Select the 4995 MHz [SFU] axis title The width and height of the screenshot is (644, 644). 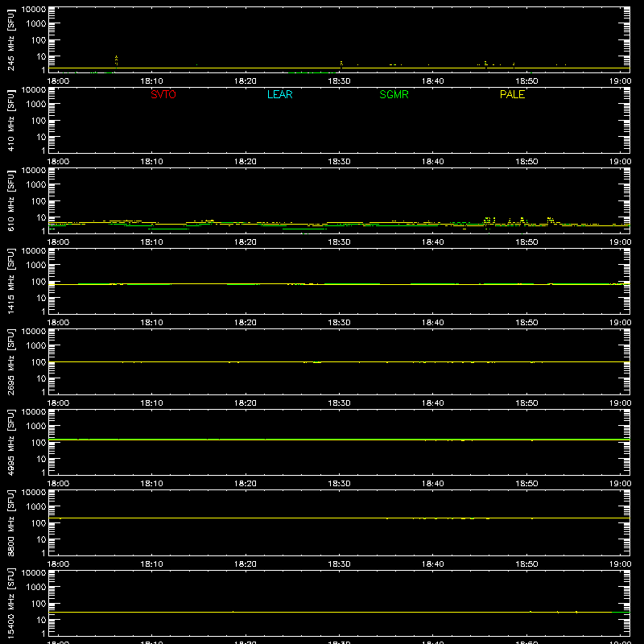click(x=10, y=443)
